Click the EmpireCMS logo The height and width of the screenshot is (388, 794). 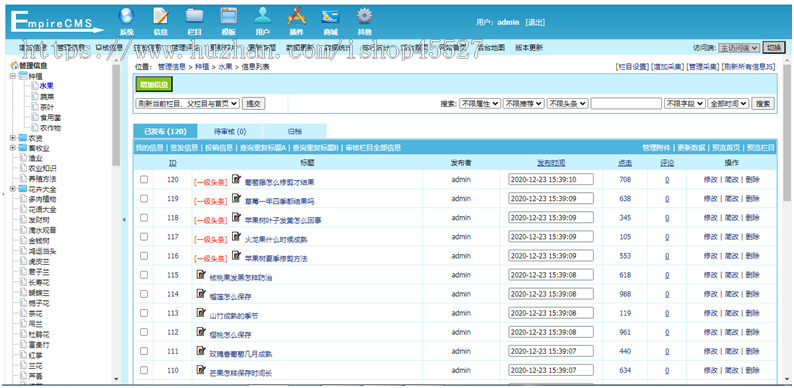[x=57, y=21]
